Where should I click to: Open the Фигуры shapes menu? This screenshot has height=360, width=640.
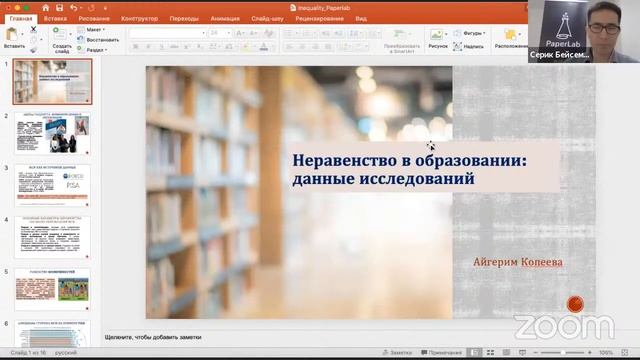[x=469, y=33]
